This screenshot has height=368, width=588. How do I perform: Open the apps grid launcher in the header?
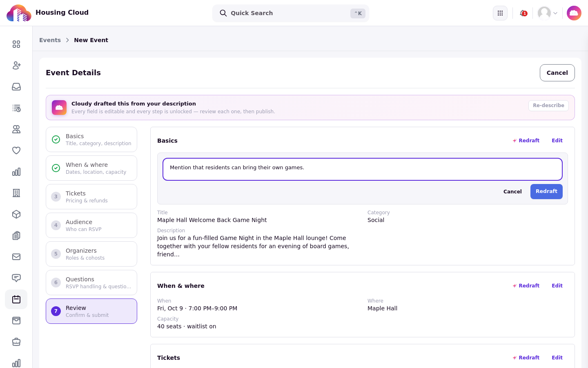point(500,13)
